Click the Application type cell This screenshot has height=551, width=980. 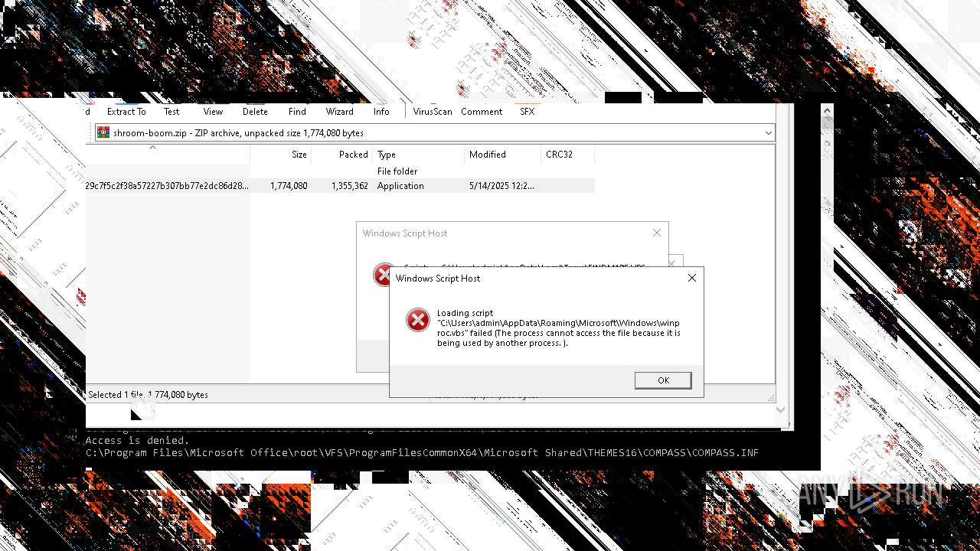point(400,186)
